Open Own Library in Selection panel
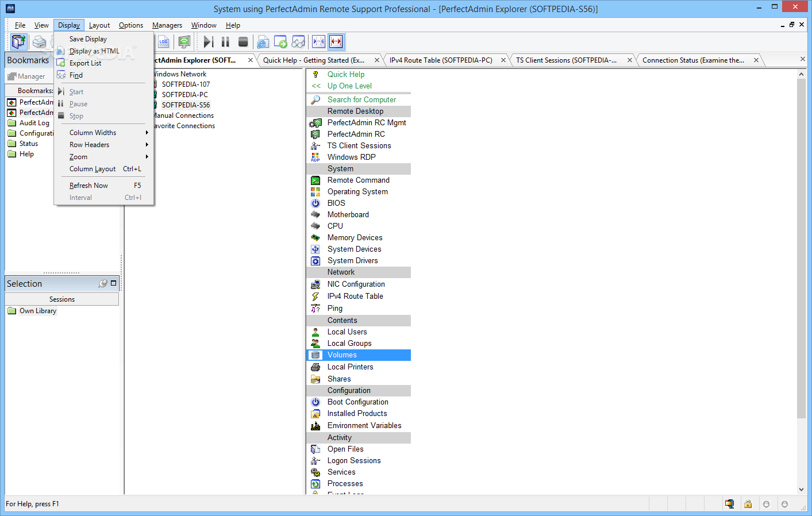The height and width of the screenshot is (516, 812). [38, 311]
